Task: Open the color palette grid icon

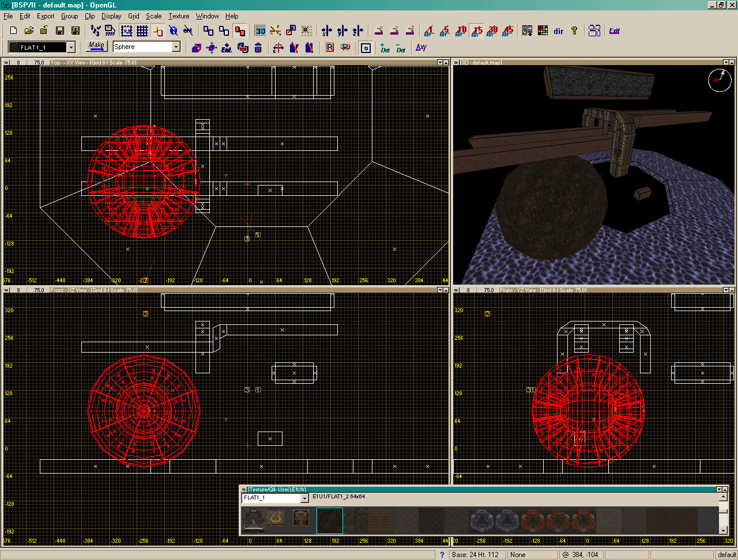Action: pyautogui.click(x=543, y=31)
